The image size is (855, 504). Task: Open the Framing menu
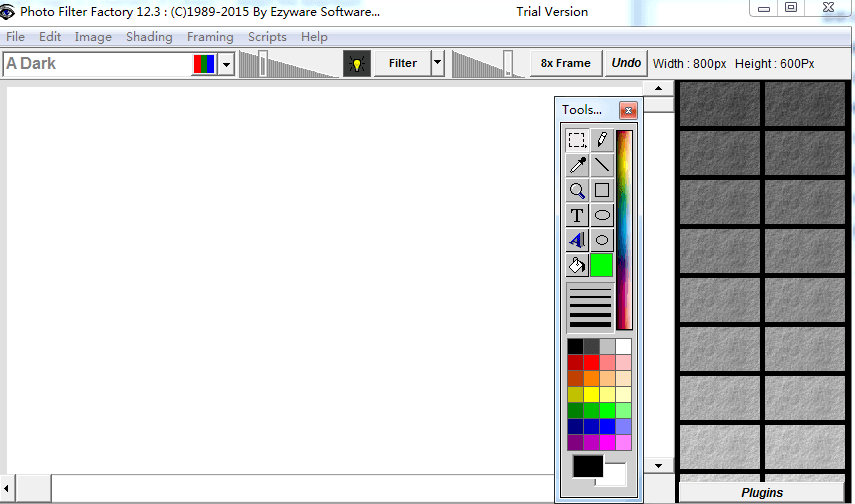[x=210, y=37]
